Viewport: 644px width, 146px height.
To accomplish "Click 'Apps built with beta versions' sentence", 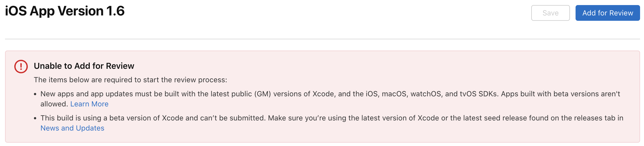I will click(x=550, y=94).
